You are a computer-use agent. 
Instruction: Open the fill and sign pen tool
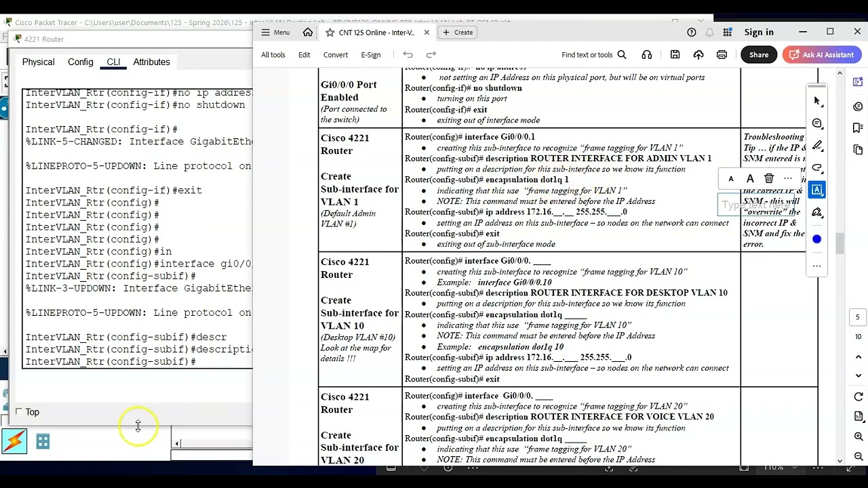817,212
